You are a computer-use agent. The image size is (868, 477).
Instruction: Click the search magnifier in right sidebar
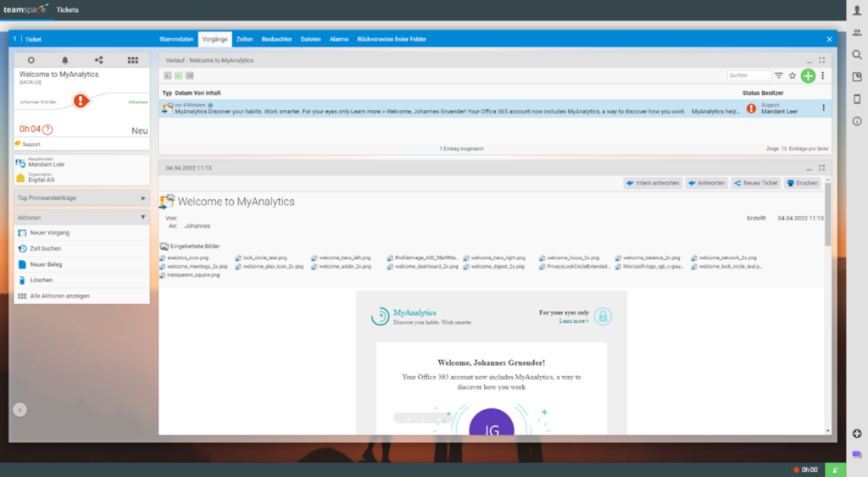(x=857, y=55)
